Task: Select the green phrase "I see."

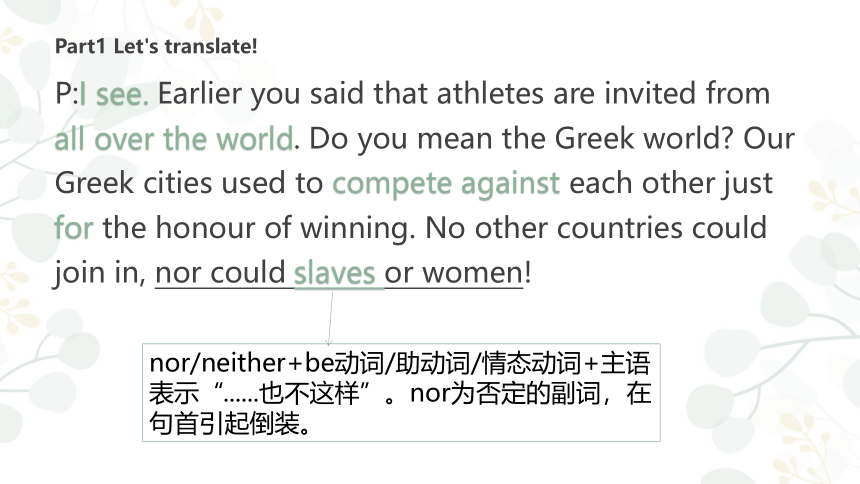Action: point(114,94)
